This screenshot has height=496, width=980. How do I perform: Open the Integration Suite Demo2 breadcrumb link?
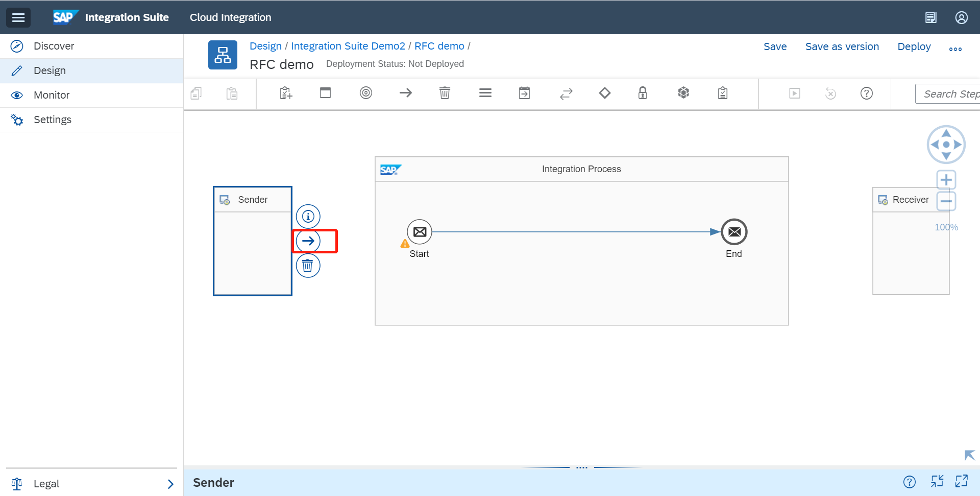tap(349, 46)
